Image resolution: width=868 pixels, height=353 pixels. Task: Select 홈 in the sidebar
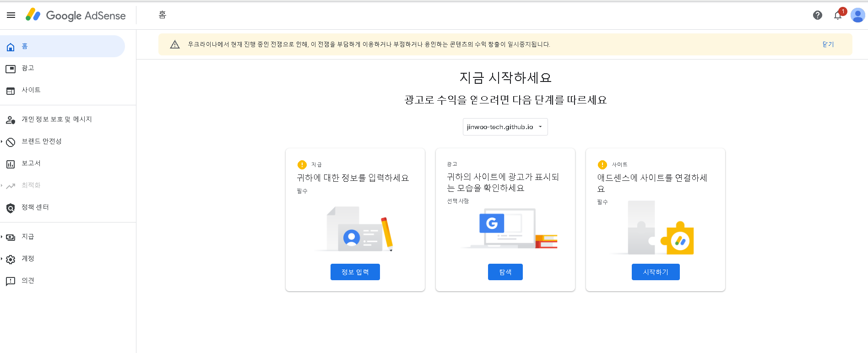coord(62,46)
